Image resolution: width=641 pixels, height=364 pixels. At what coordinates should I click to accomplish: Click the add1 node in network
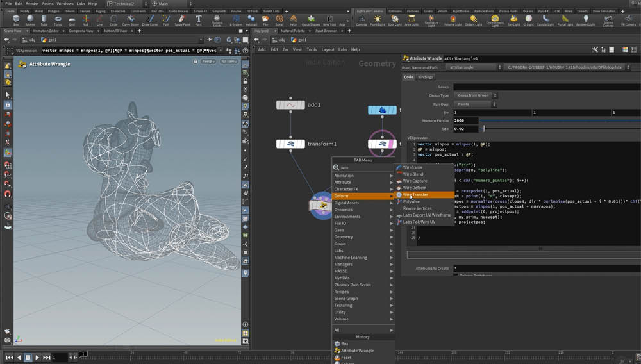290,105
